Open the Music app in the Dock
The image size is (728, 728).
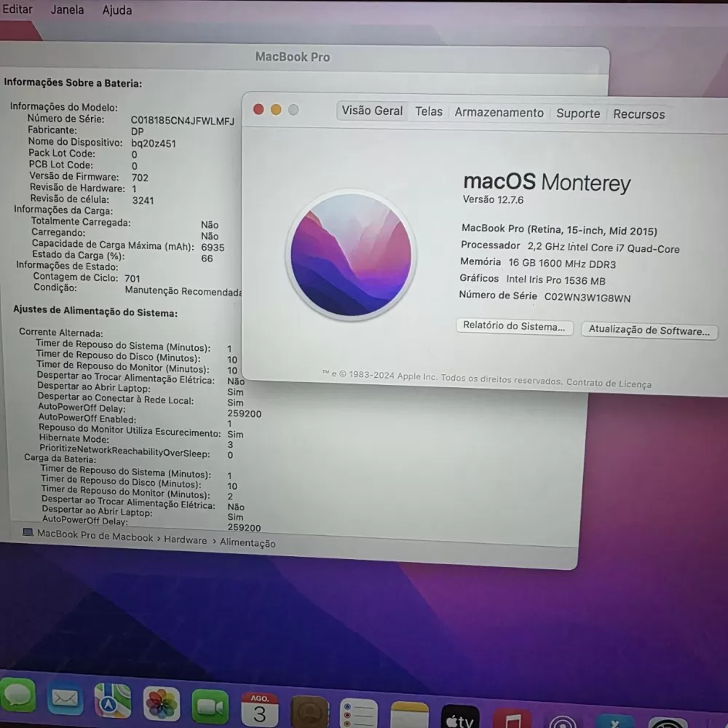pos(512,718)
